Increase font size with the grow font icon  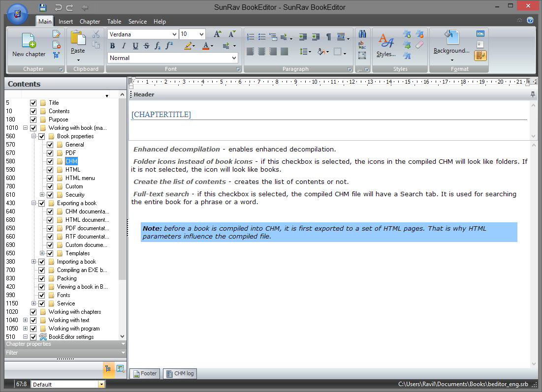tap(218, 34)
